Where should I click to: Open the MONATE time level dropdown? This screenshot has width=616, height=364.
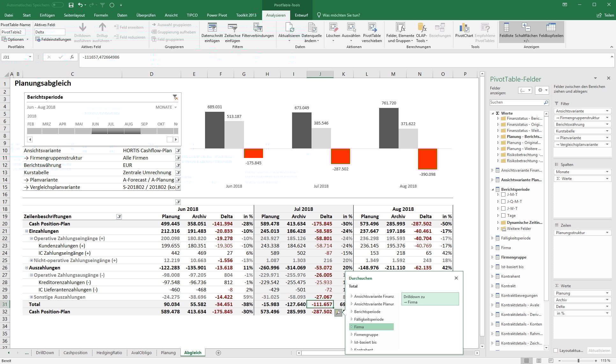coord(166,107)
